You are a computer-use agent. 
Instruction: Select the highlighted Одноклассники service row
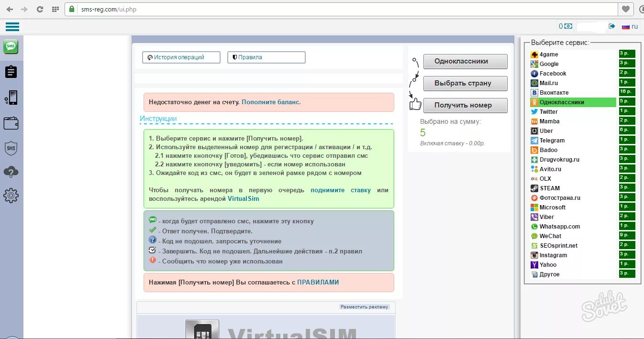tap(573, 102)
